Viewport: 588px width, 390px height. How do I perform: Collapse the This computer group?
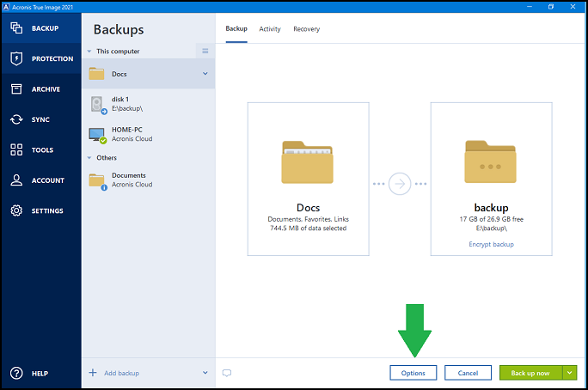click(x=89, y=52)
